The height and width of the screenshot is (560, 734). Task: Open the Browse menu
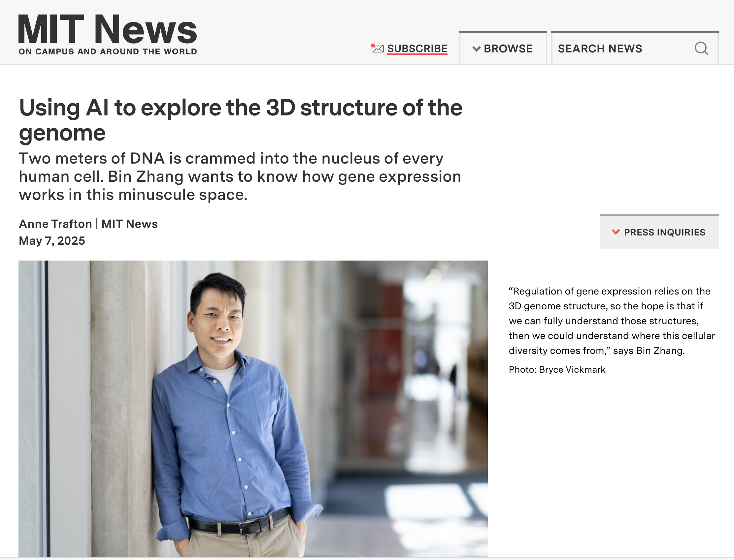coord(508,49)
